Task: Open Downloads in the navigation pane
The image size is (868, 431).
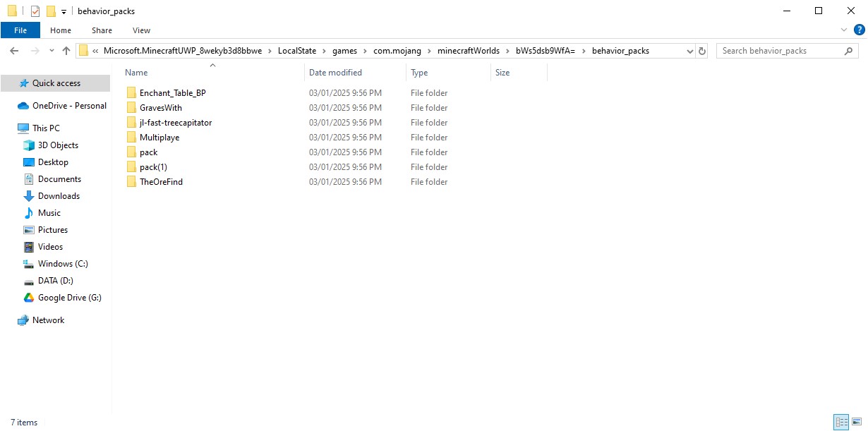Action: pos(59,196)
